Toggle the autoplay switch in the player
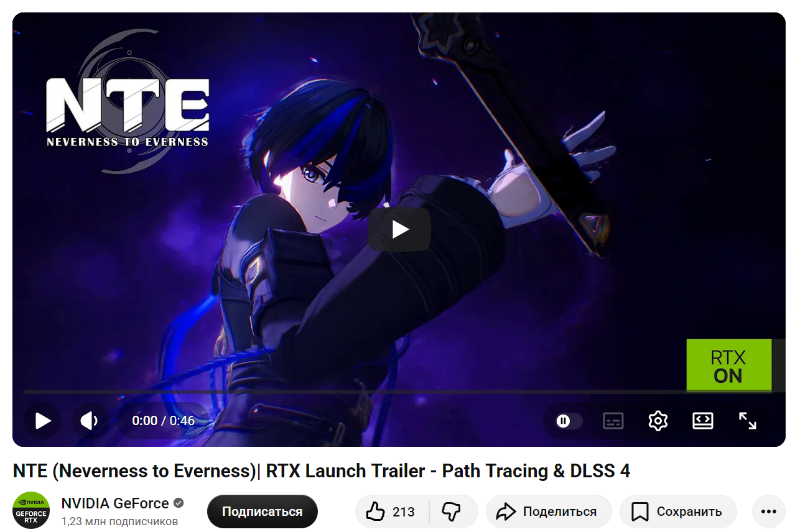790x532 pixels. (x=569, y=421)
